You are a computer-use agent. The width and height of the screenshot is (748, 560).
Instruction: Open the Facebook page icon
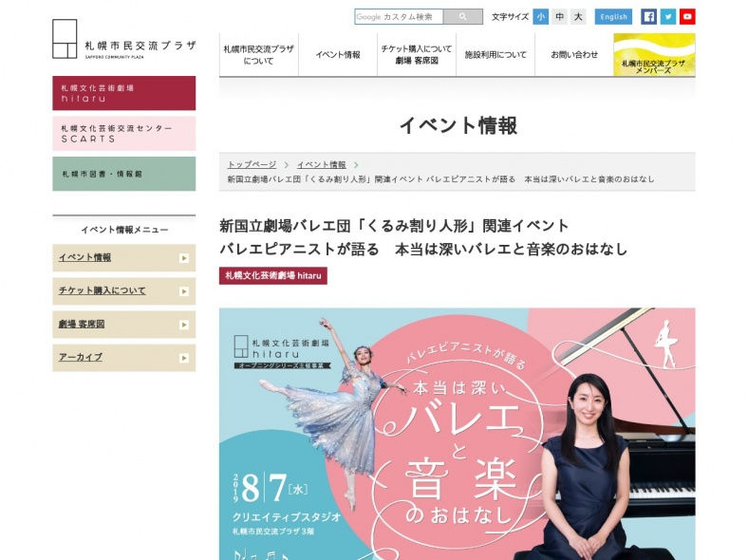(x=648, y=17)
